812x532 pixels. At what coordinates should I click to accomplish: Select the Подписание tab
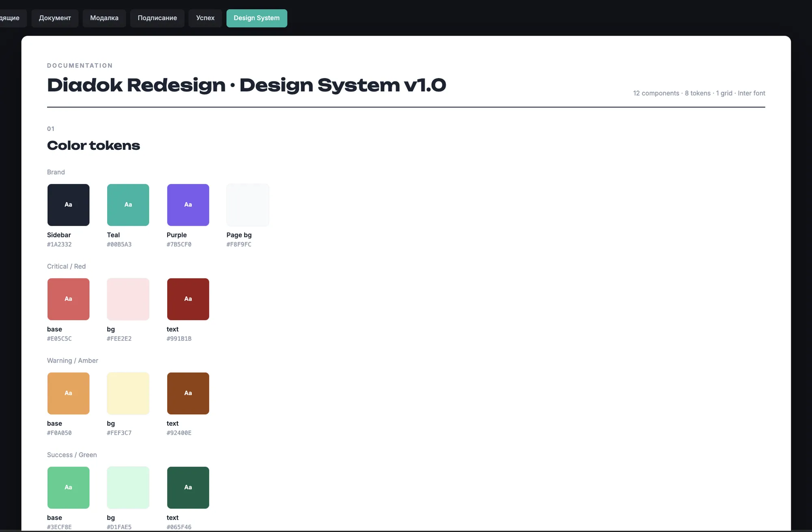point(157,18)
